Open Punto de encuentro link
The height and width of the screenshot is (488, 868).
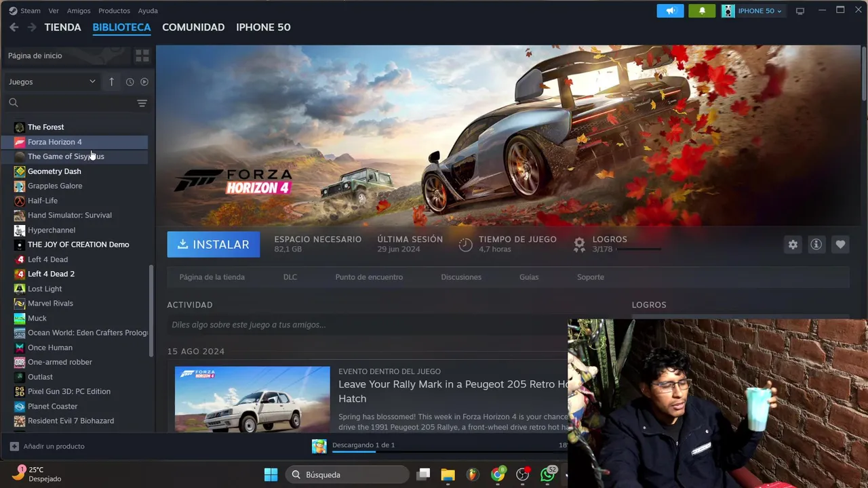pos(369,277)
